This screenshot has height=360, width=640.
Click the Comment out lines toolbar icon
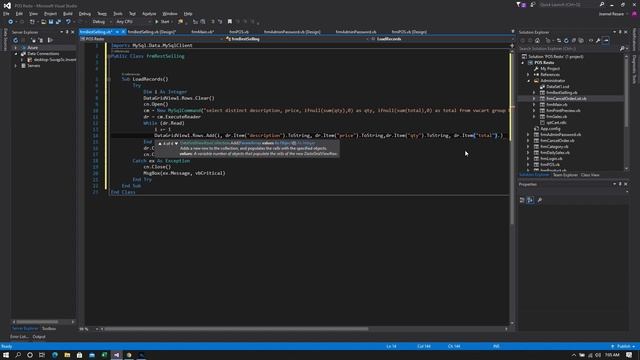[x=213, y=22]
